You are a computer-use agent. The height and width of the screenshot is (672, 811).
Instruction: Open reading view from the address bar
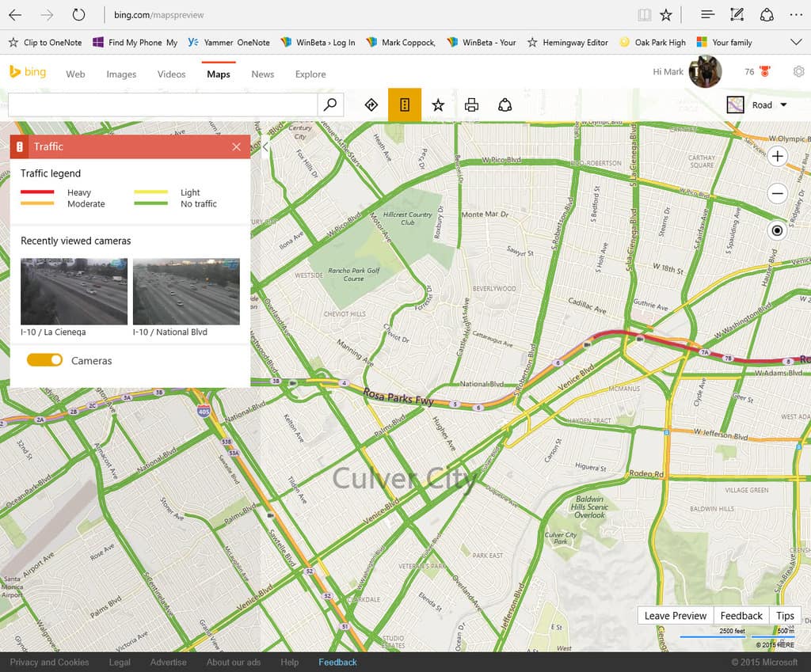pyautogui.click(x=644, y=15)
